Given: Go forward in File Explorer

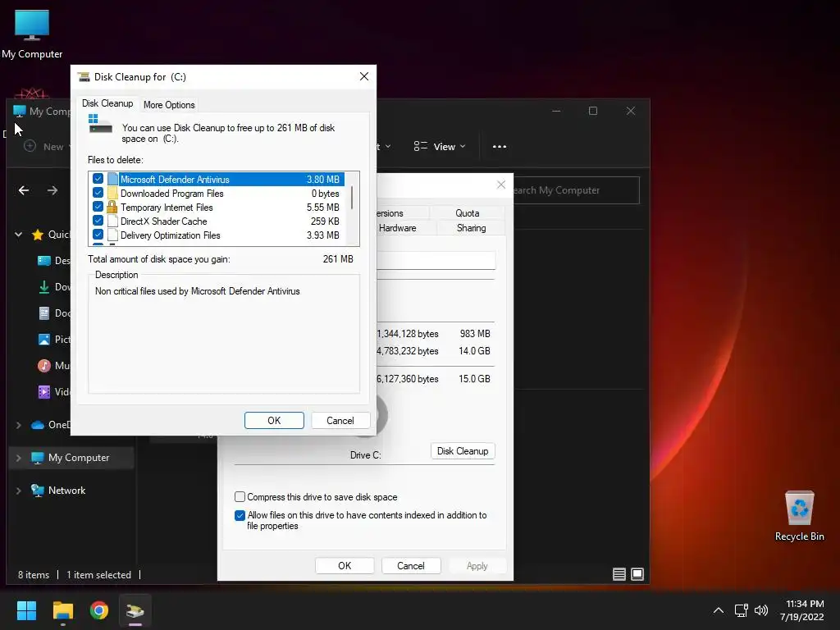Looking at the screenshot, I should (x=52, y=190).
